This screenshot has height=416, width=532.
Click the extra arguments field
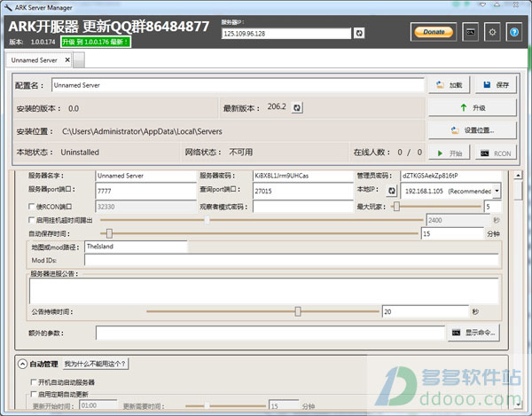(x=270, y=333)
